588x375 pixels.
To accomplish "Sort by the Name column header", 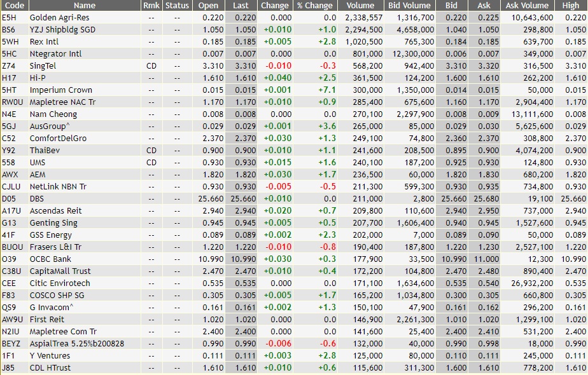I will pyautogui.click(x=85, y=5).
